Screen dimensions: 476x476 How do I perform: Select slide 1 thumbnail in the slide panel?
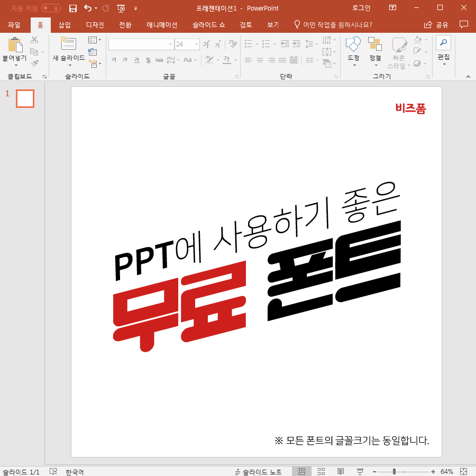(25, 98)
